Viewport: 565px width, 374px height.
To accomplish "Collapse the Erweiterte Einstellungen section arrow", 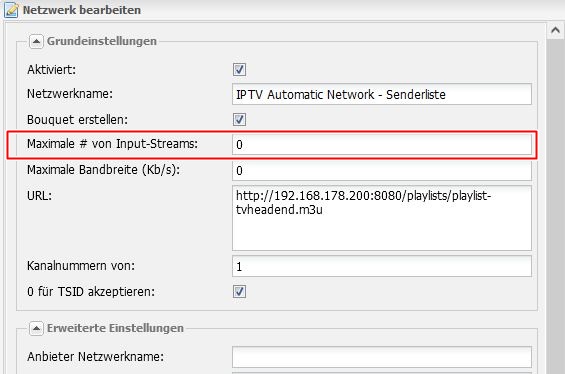I will (x=36, y=328).
